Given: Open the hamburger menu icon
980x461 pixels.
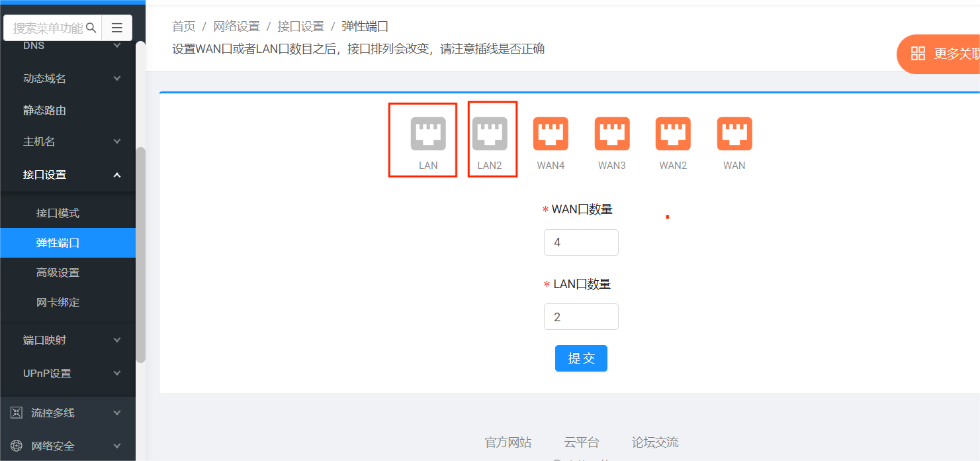Looking at the screenshot, I should point(116,28).
